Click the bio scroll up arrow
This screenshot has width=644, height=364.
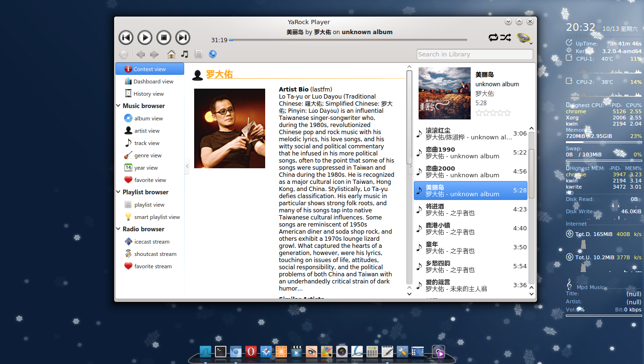point(410,67)
